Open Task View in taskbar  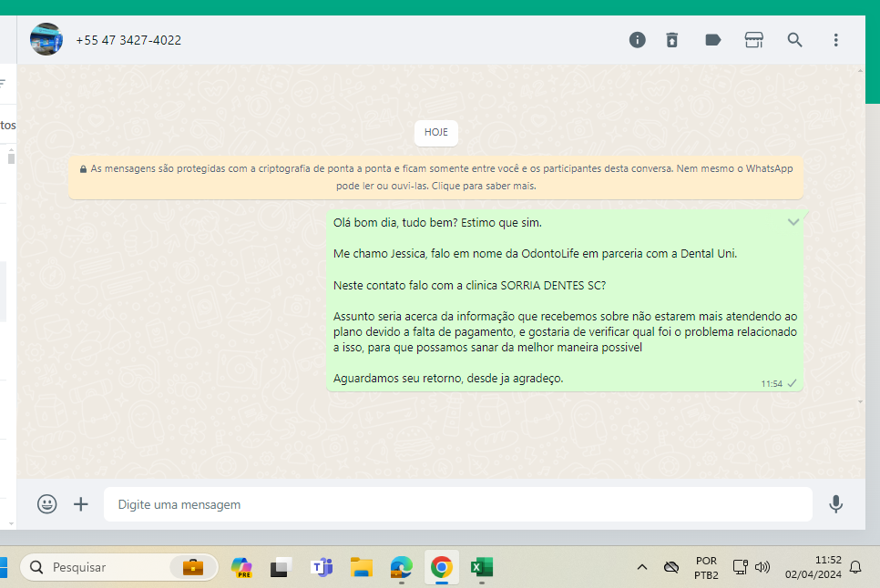coord(281,567)
